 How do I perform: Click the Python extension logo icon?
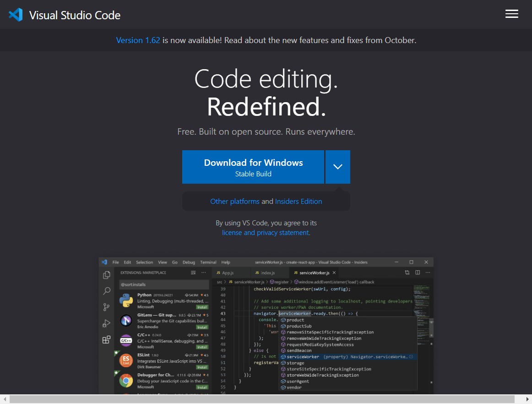point(126,300)
